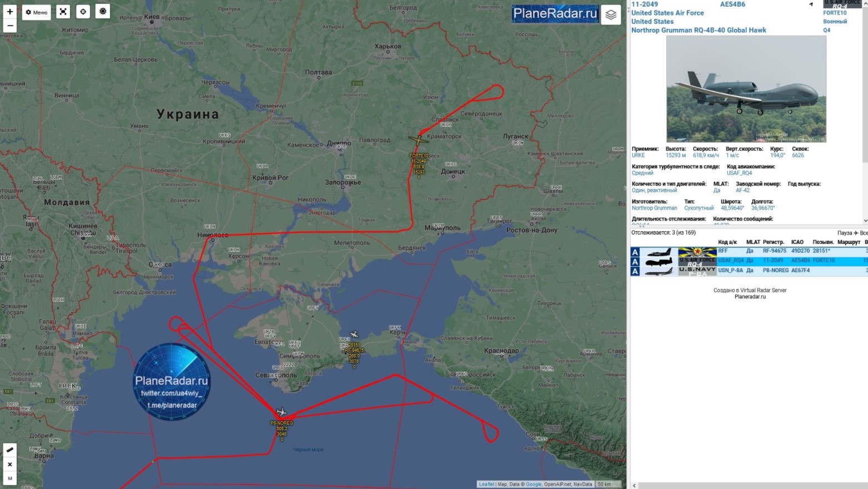
Task: Sort list by Маршрут column header
Action: [x=849, y=242]
